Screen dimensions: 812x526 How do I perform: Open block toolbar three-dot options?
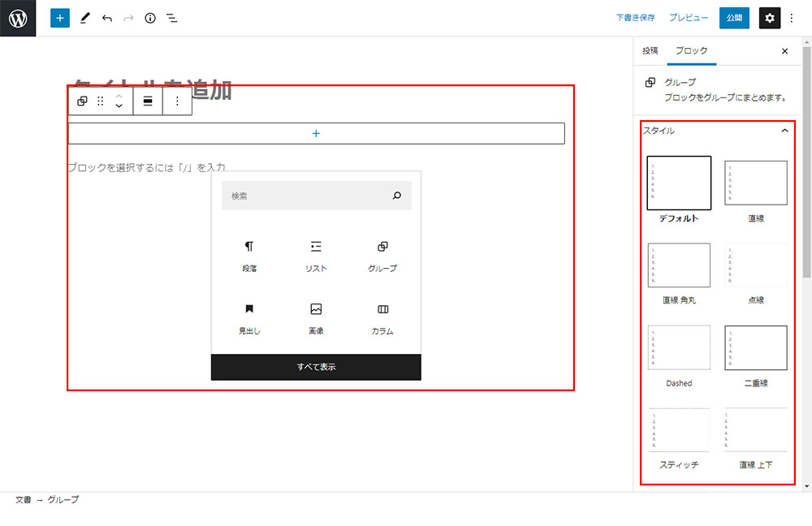[177, 101]
